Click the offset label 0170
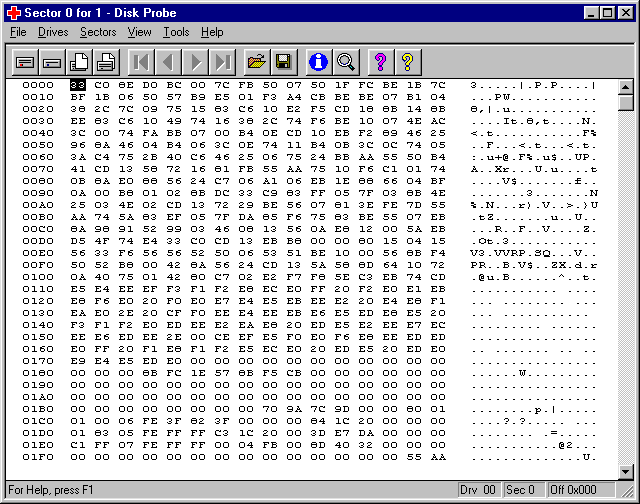 pyautogui.click(x=38, y=361)
